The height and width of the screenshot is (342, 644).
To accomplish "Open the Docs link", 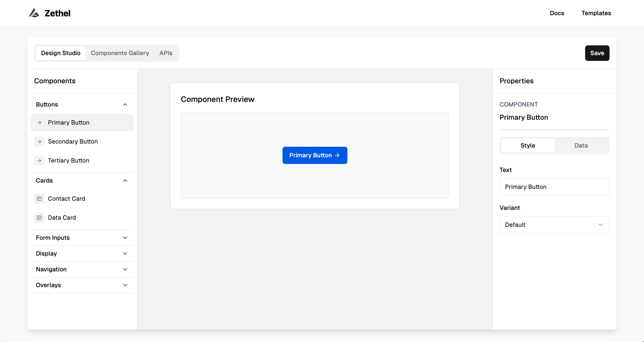I will coord(557,13).
